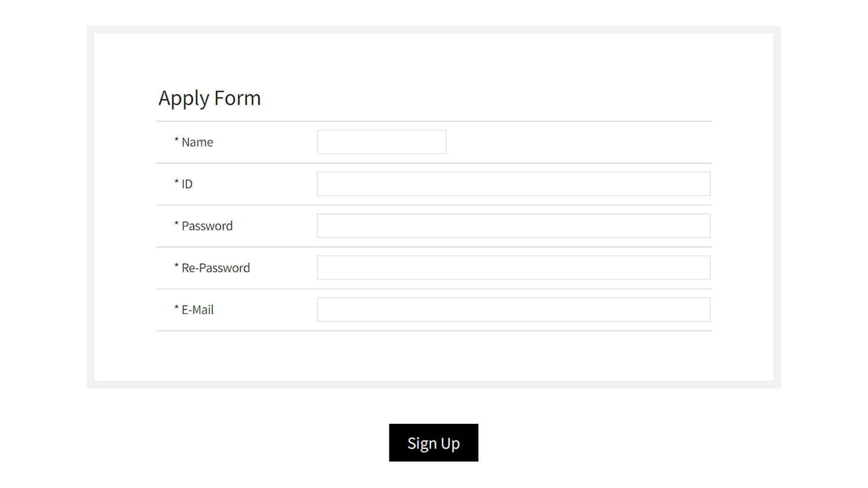868x488 pixels.
Task: Click the Name field label
Action: tap(197, 142)
